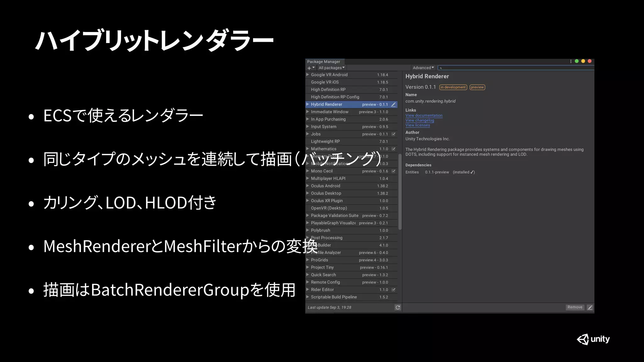Image resolution: width=644 pixels, height=362 pixels.
Task: Expand the Oculus Android package
Action: 308,186
